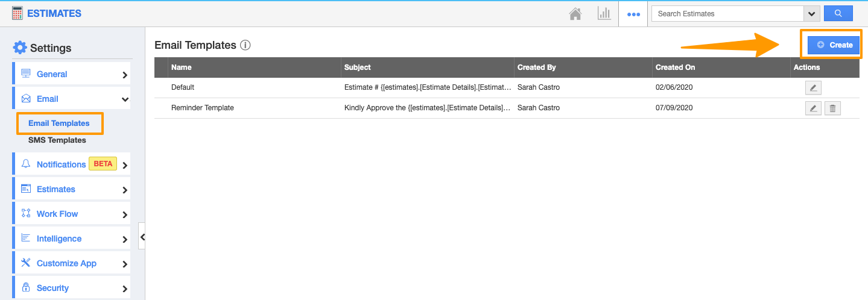Expand the Security chevron
The width and height of the screenshot is (868, 300).
click(125, 289)
